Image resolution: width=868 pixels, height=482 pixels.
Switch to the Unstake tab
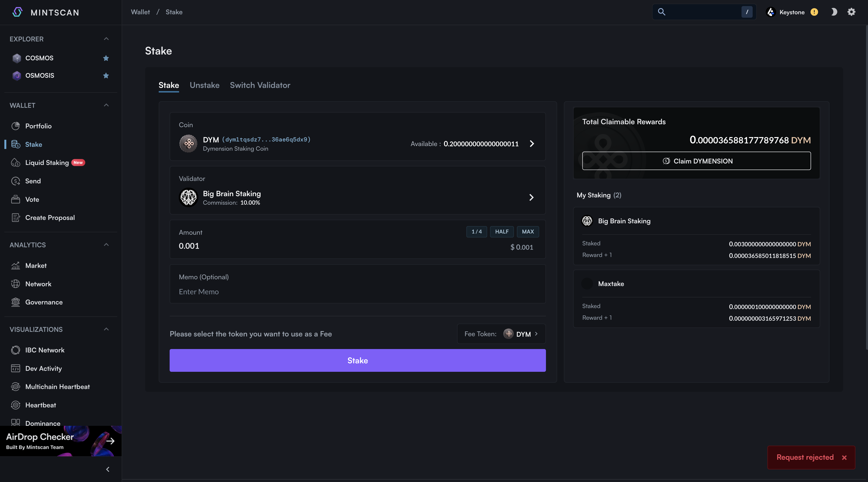(x=204, y=85)
